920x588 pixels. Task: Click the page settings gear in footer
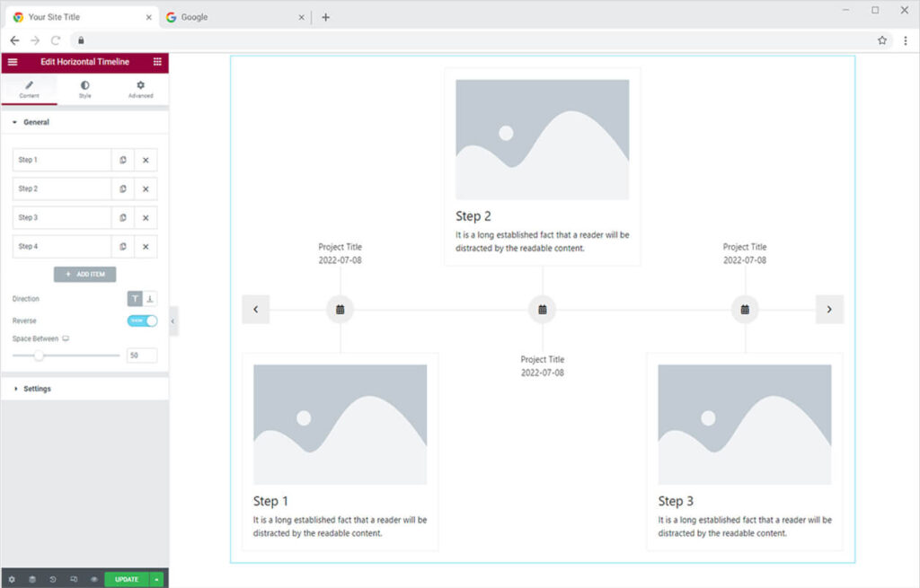(x=12, y=579)
